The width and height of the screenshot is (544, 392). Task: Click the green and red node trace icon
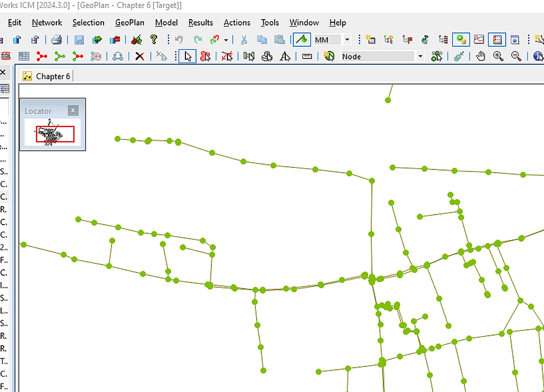pos(78,56)
